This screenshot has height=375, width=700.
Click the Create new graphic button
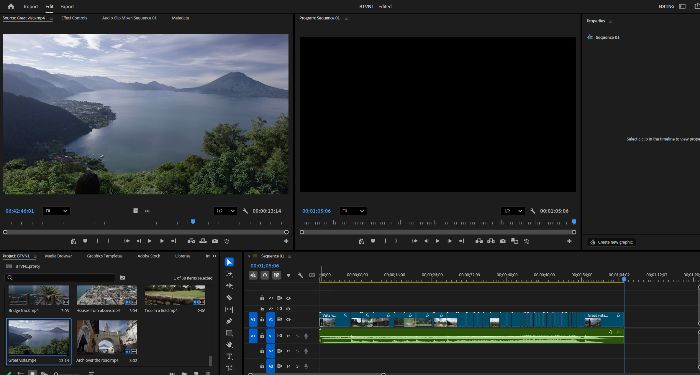pos(612,242)
